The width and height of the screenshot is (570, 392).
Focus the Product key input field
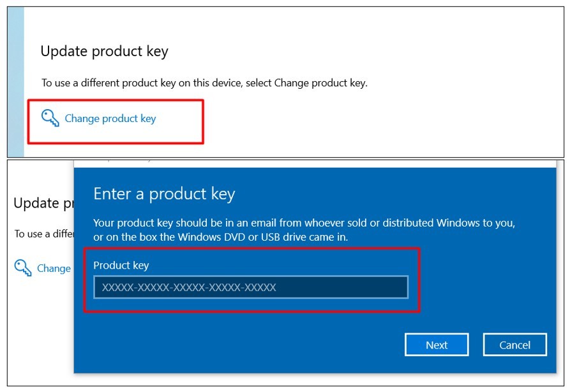[x=250, y=287]
